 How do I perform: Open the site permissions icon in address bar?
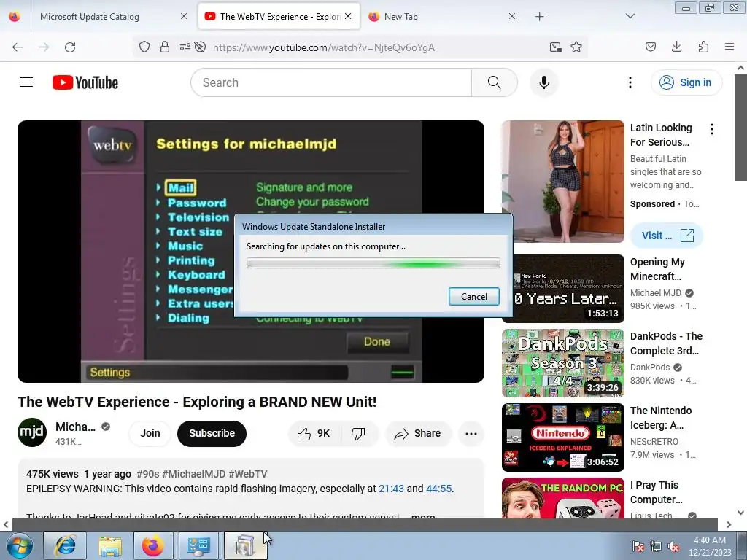pos(185,47)
